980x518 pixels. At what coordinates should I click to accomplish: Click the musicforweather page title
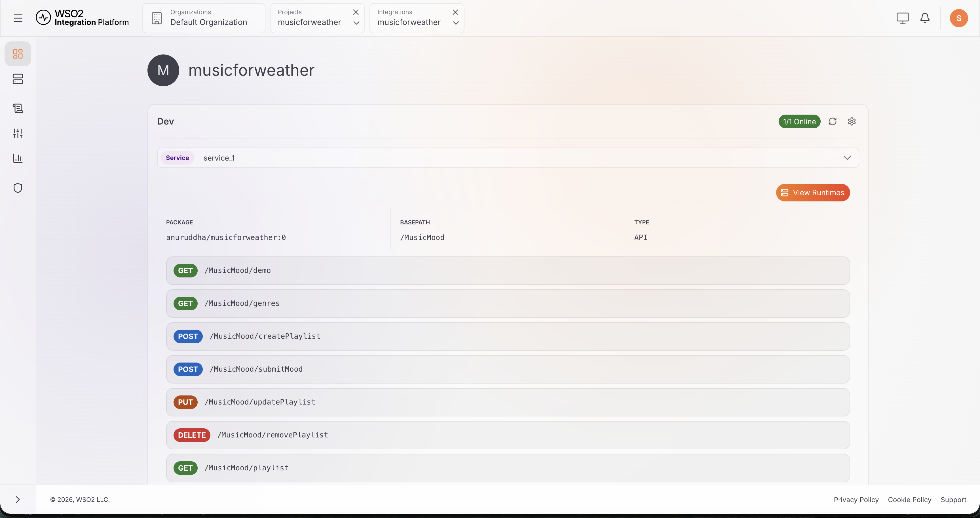[x=252, y=70]
